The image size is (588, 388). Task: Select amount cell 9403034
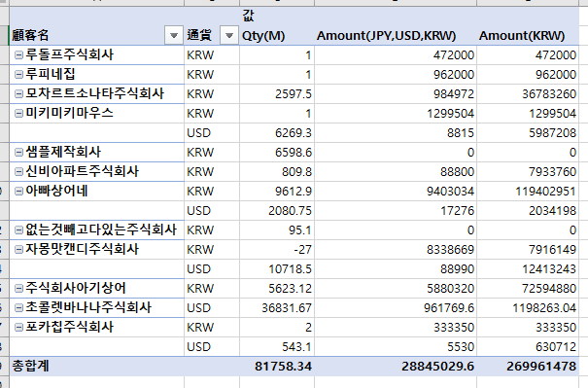pyautogui.click(x=396, y=191)
